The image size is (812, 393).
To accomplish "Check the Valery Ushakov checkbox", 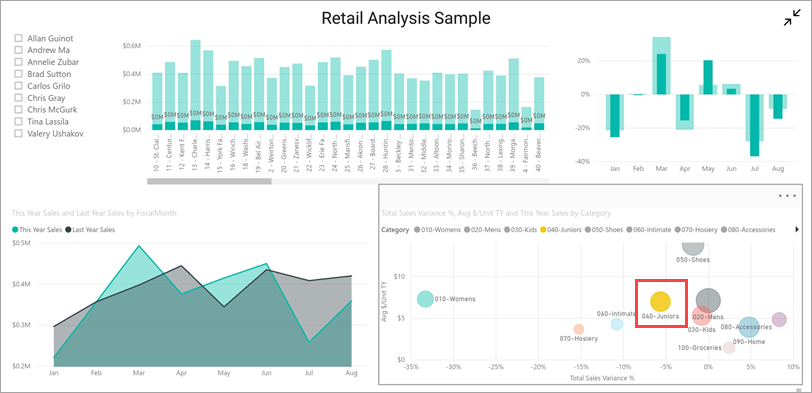I will pyautogui.click(x=19, y=134).
